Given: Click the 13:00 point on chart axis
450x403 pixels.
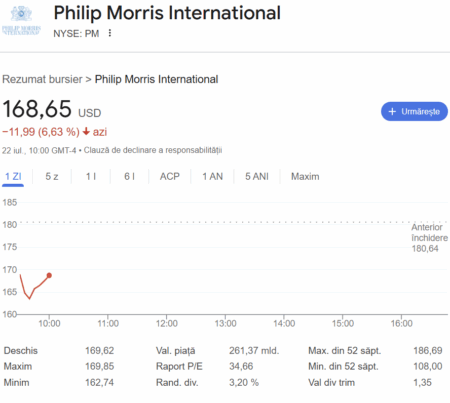Looking at the screenshot, I should (225, 323).
